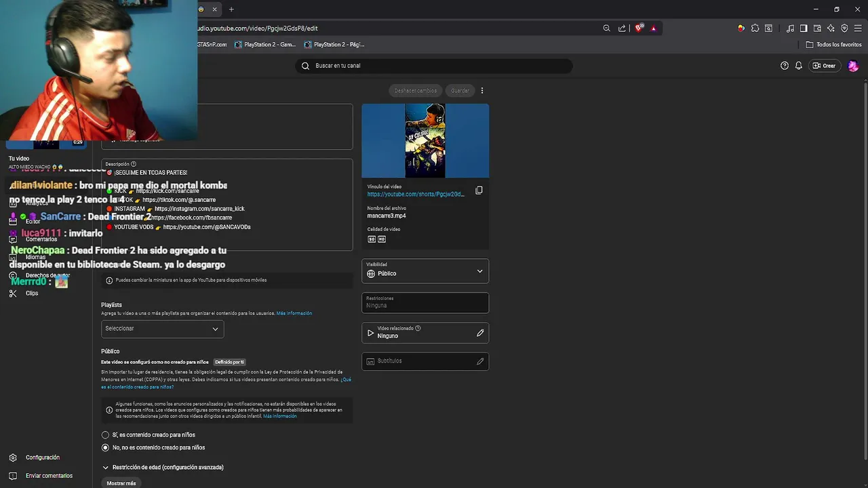Open the youtube.com/shorts video link
This screenshot has width=868, height=488.
416,195
